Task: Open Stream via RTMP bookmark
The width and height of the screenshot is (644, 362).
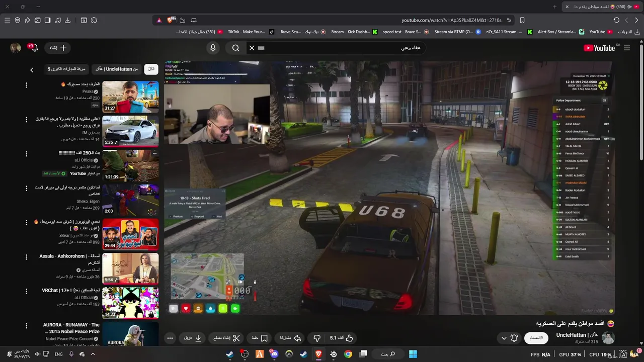Action: pyautogui.click(x=458, y=32)
